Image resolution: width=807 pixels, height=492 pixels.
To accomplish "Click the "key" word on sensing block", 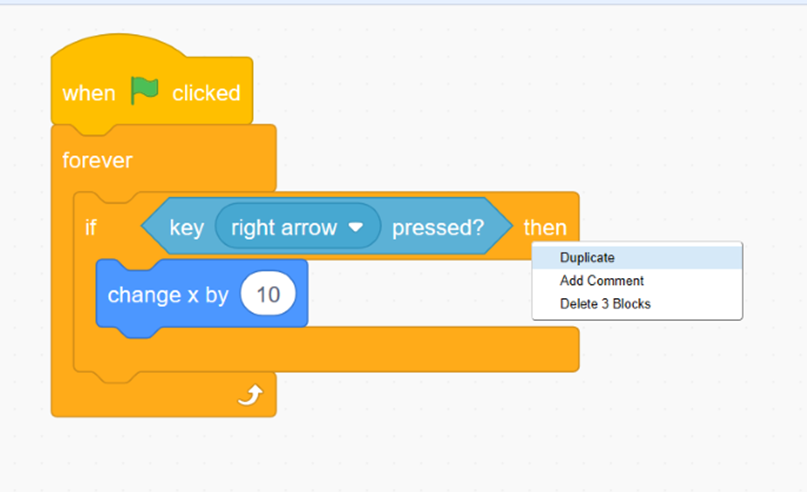I will 186,228.
